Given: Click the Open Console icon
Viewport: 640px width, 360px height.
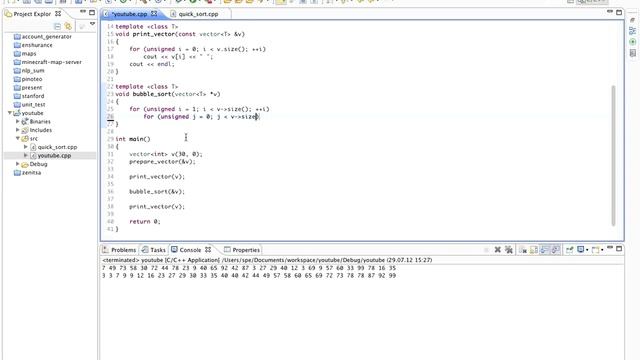Looking at the screenshot, I should (596, 250).
